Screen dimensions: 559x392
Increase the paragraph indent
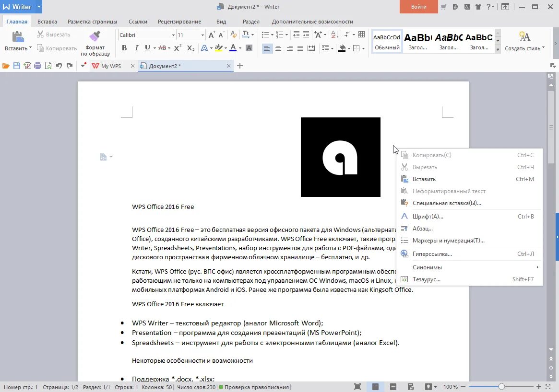click(x=306, y=35)
